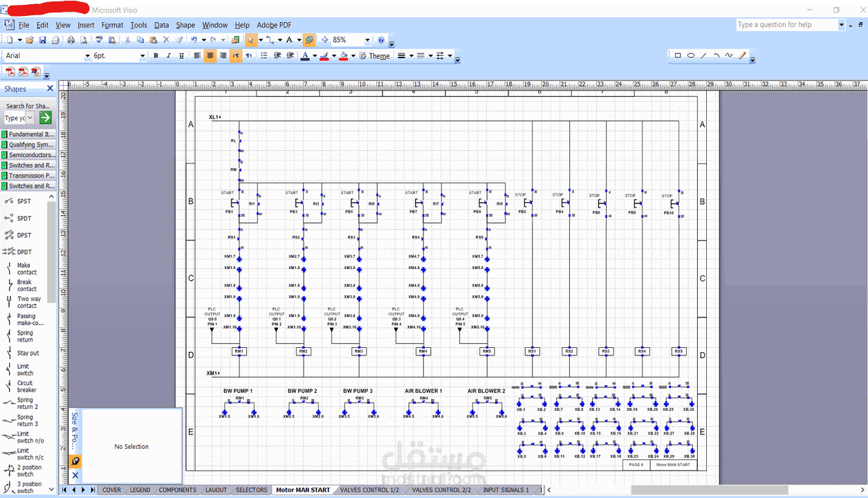Viewport: 868px width, 498px height.
Task: Click the green search arrow in Shapes
Action: click(45, 118)
